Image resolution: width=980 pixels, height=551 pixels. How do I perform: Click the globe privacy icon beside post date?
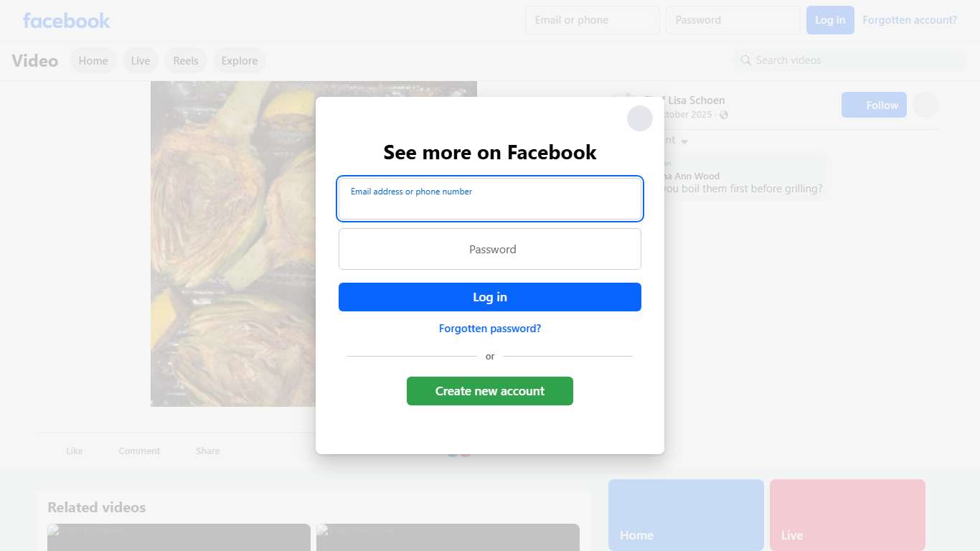[x=724, y=115]
